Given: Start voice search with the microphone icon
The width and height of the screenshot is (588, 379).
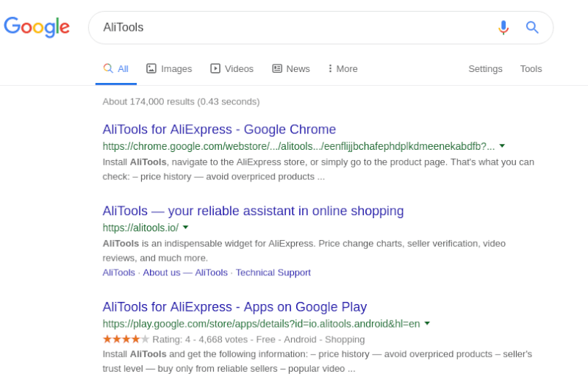Looking at the screenshot, I should coord(503,27).
